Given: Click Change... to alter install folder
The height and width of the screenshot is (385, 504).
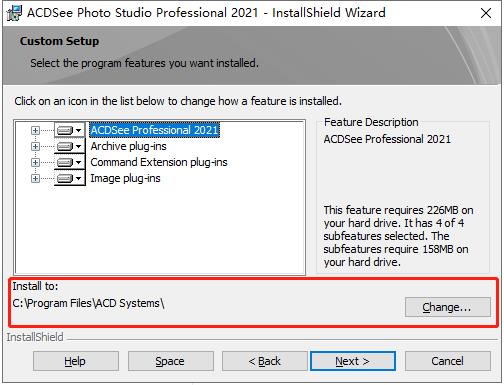Looking at the screenshot, I should tap(448, 307).
